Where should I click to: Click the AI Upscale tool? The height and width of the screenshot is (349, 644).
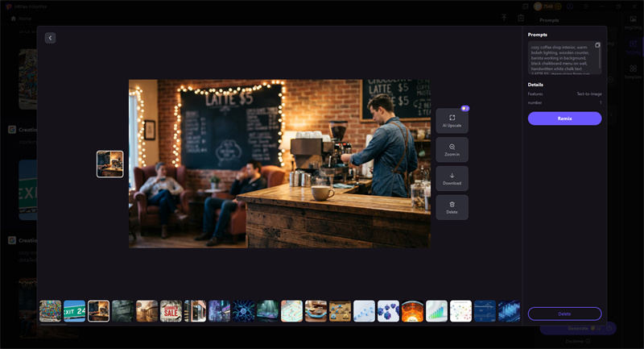(452, 121)
